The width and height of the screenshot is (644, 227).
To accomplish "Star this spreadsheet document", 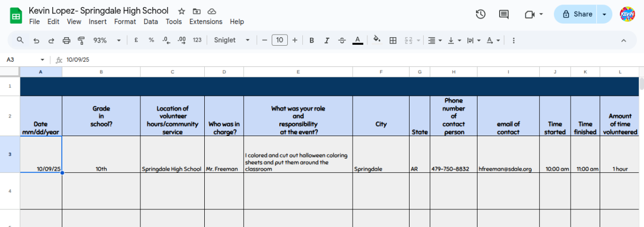I will (x=182, y=11).
